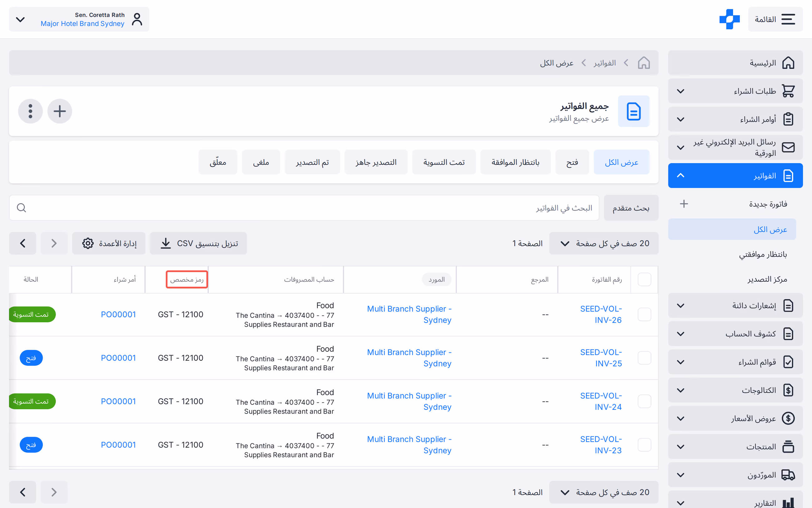Collapse the الفواتير sidebar section
Image resolution: width=812 pixels, height=508 pixels.
(735, 176)
